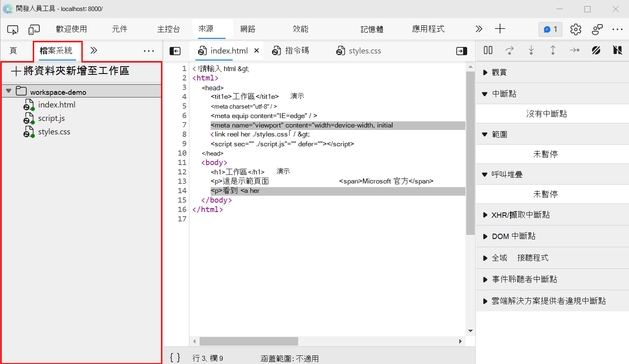Viewport: 629px width, 364px height.
Task: Switch to the 元件 tab
Action: [120, 29]
